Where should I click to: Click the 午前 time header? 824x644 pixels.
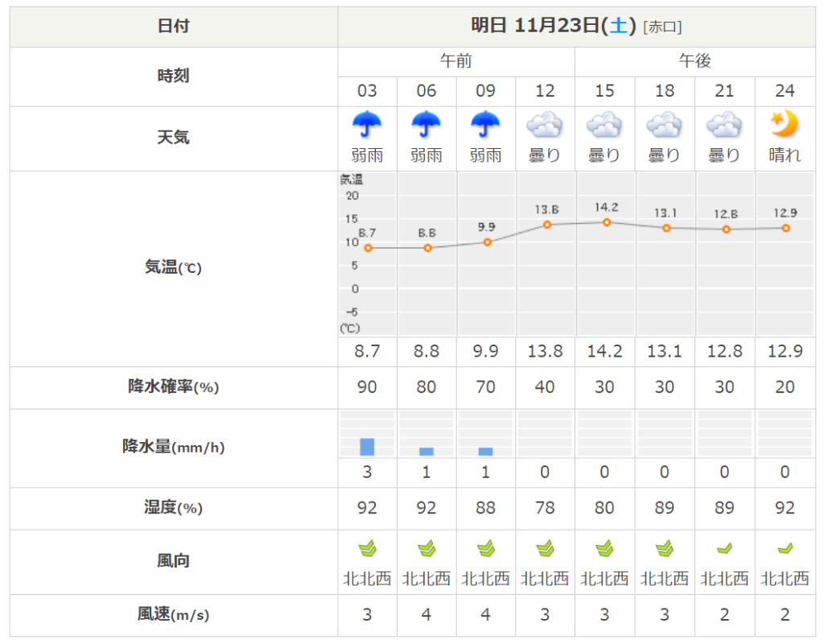click(456, 61)
